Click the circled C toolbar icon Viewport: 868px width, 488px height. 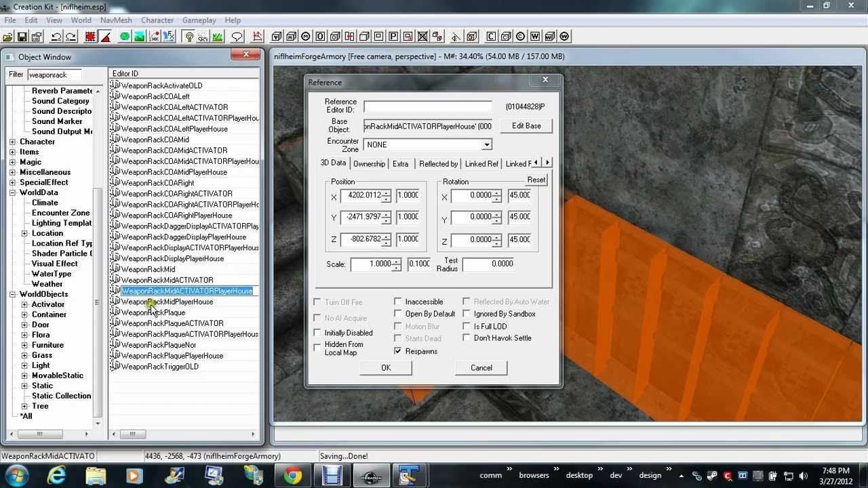point(520,37)
